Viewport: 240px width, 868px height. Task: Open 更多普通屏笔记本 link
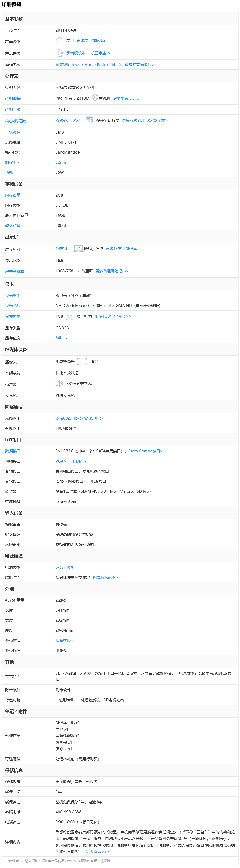(112, 271)
